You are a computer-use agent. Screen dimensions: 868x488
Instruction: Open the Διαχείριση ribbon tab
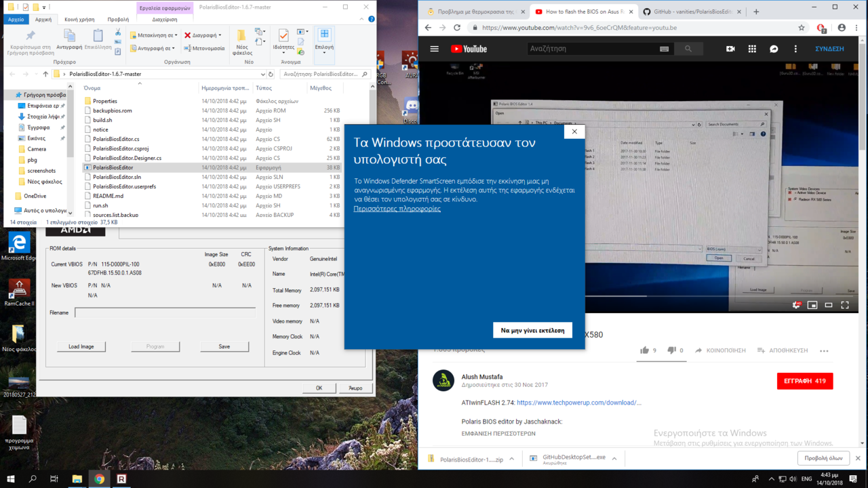[165, 20]
